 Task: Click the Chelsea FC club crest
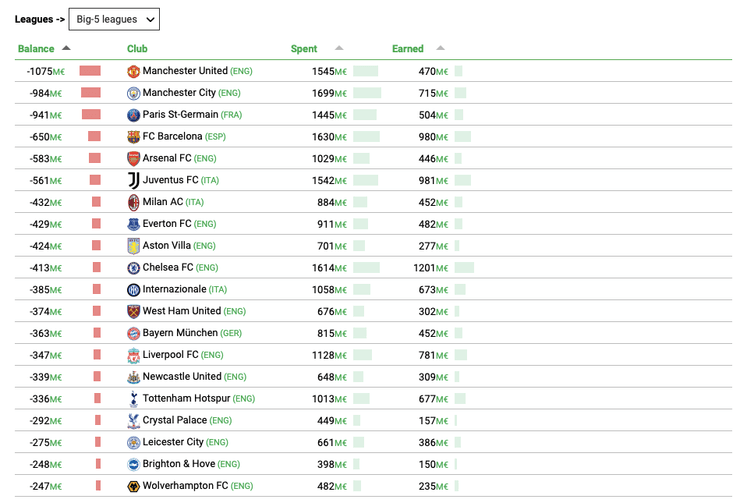(134, 268)
